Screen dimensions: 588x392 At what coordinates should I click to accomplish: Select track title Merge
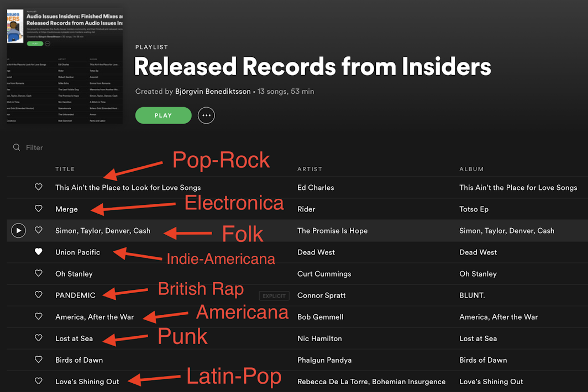point(66,209)
